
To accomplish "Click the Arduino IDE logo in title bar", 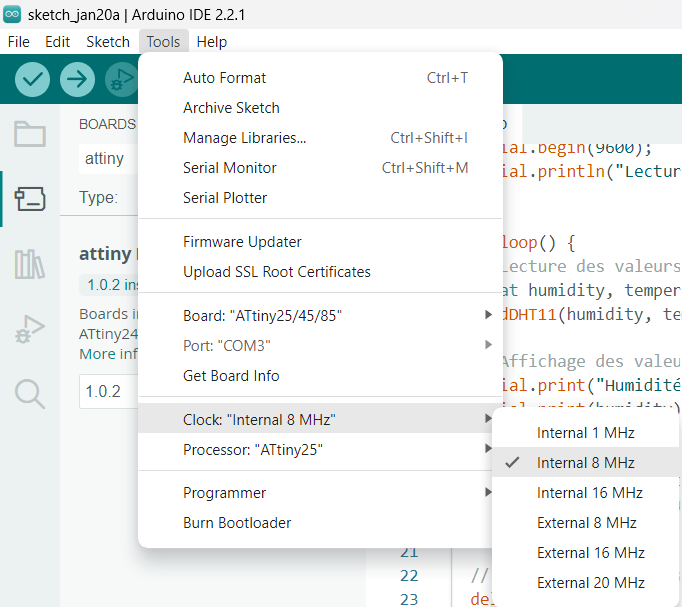I will pos(12,14).
